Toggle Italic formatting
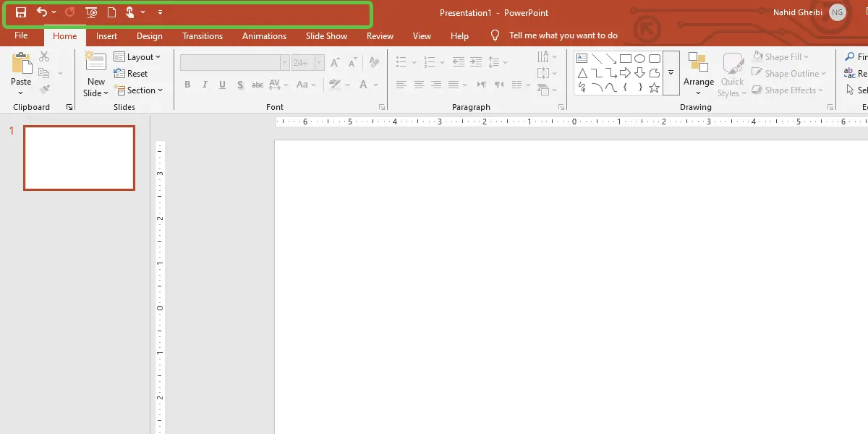The image size is (868, 434). (x=205, y=85)
